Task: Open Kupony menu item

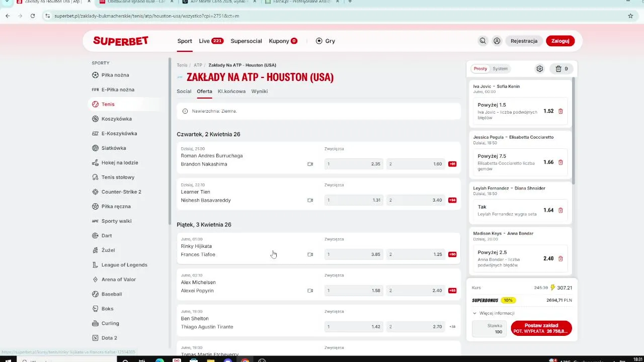Action: point(283,41)
